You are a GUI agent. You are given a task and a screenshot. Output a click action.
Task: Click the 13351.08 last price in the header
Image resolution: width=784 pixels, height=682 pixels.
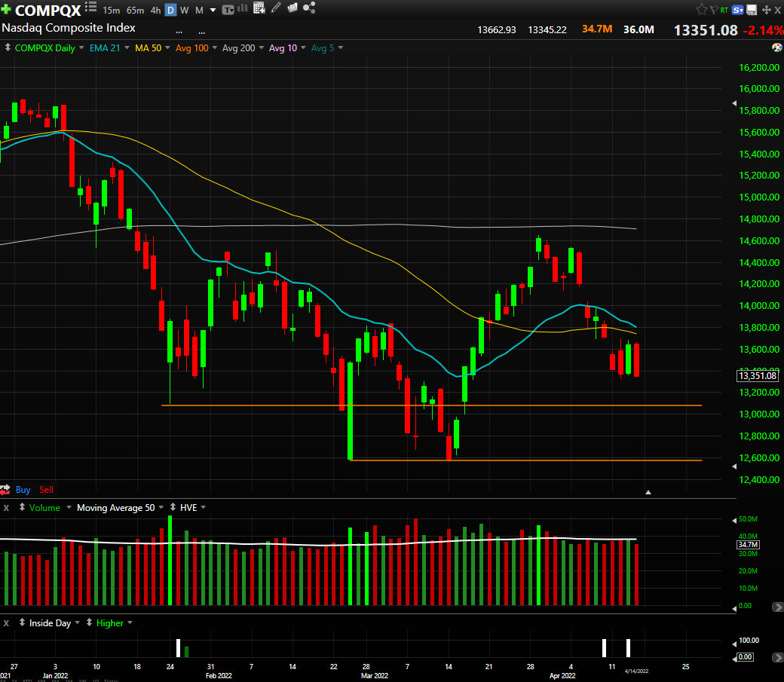706,30
